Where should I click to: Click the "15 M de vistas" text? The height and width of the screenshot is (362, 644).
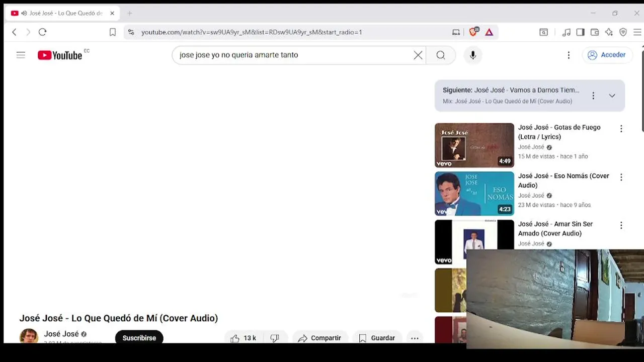click(536, 156)
